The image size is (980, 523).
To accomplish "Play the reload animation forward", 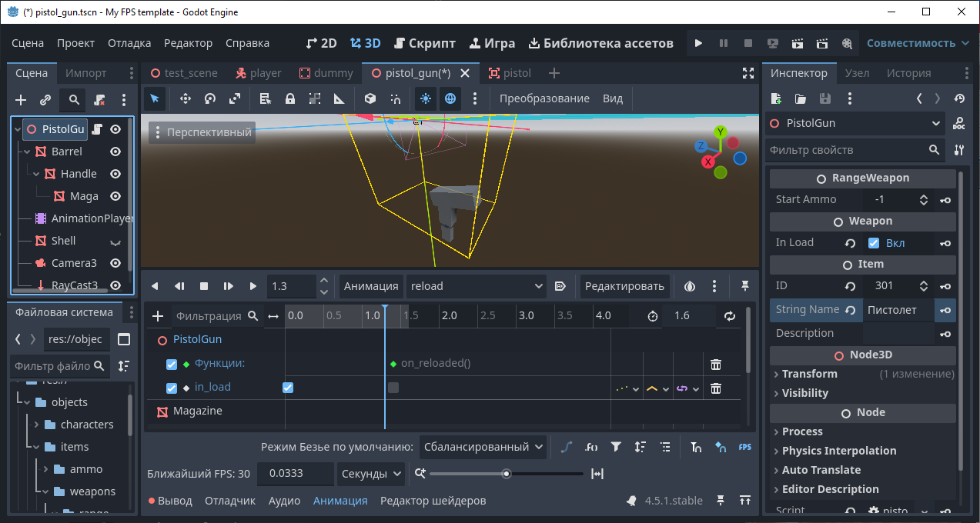I will pos(253,286).
